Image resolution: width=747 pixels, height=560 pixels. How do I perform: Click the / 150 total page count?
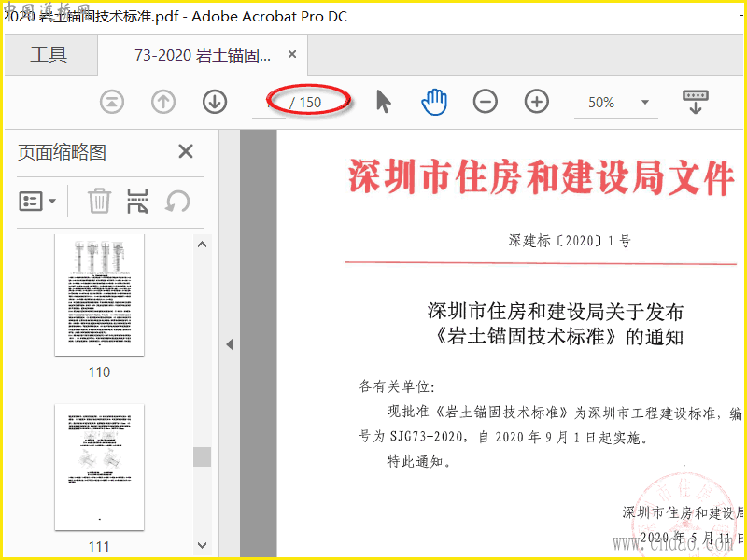pyautogui.click(x=305, y=103)
